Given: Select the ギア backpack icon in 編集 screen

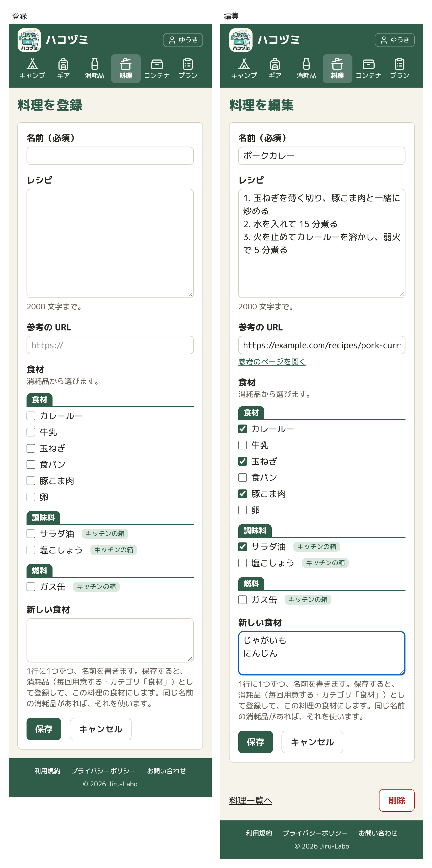Looking at the screenshot, I should coord(275,64).
